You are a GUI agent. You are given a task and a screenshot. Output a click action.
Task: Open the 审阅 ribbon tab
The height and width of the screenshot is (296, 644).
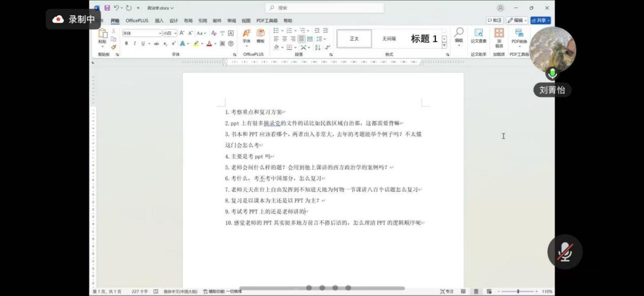231,21
